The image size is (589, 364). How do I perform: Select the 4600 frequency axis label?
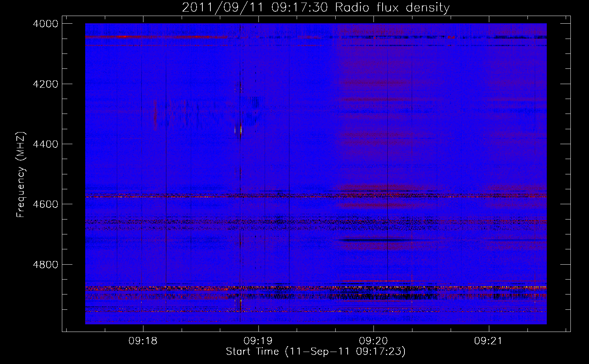coord(46,204)
